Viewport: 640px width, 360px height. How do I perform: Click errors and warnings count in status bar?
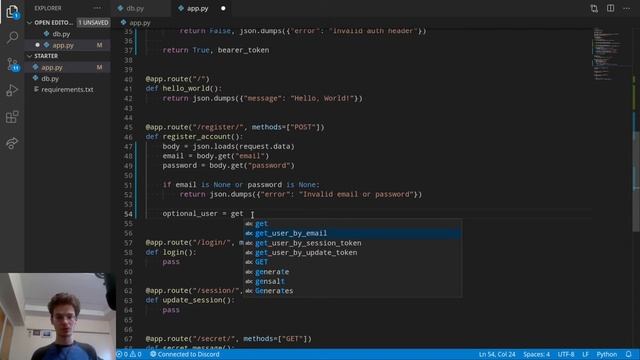coord(129,354)
